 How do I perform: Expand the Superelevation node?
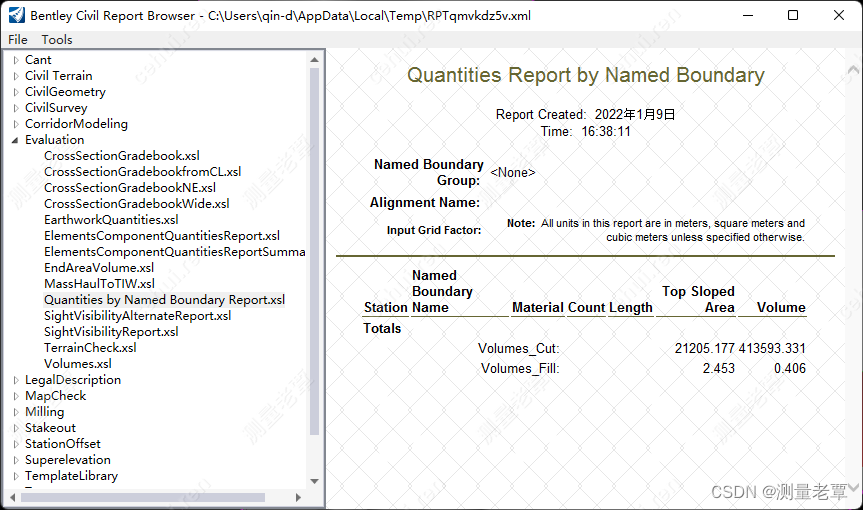click(16, 459)
